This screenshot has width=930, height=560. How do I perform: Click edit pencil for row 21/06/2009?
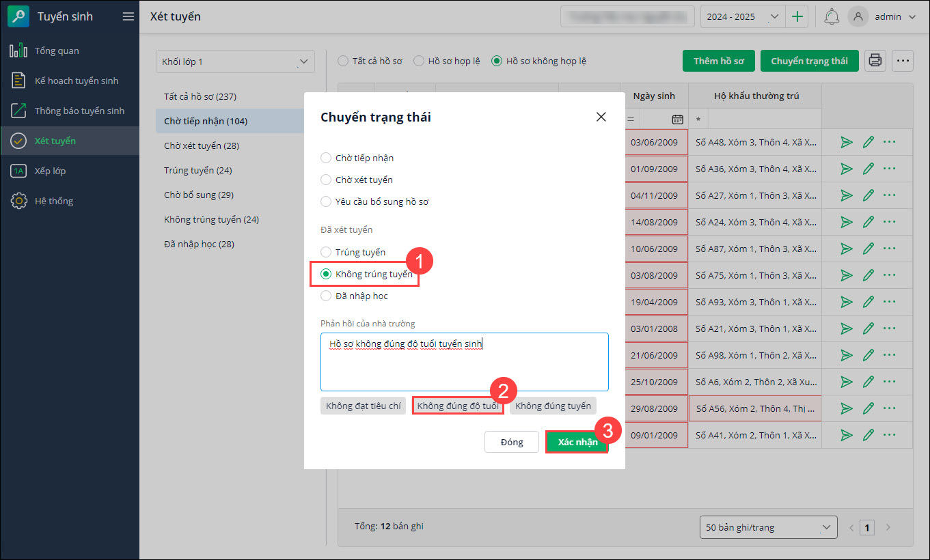point(869,355)
